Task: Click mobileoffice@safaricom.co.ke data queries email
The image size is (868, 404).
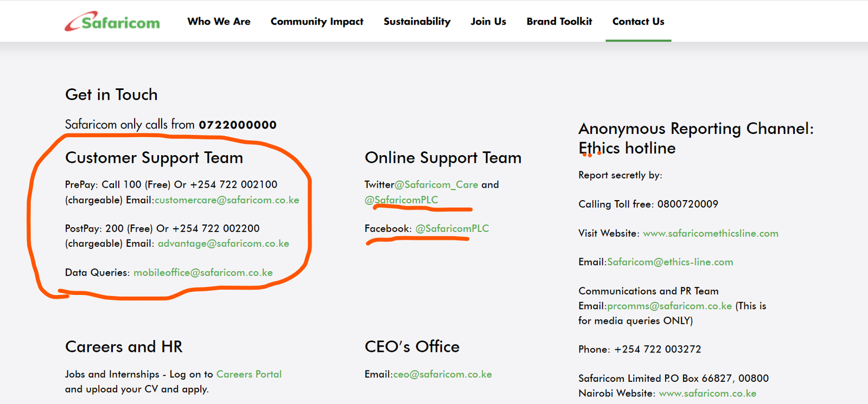Action: pyautogui.click(x=203, y=273)
